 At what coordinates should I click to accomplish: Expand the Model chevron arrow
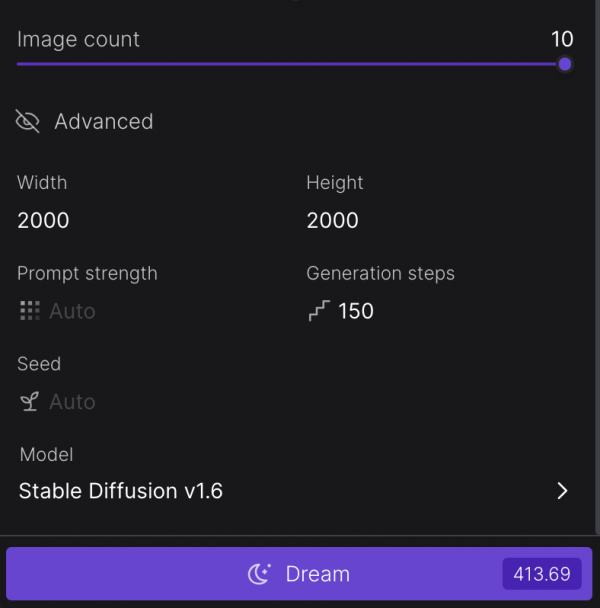click(562, 491)
